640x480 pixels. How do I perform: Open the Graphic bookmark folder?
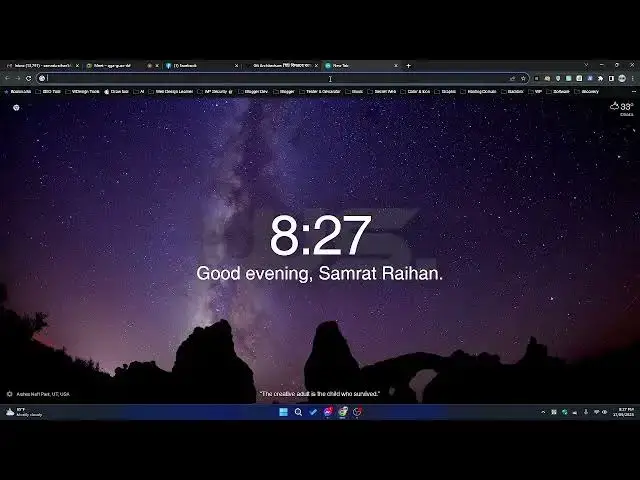pyautogui.click(x=445, y=91)
